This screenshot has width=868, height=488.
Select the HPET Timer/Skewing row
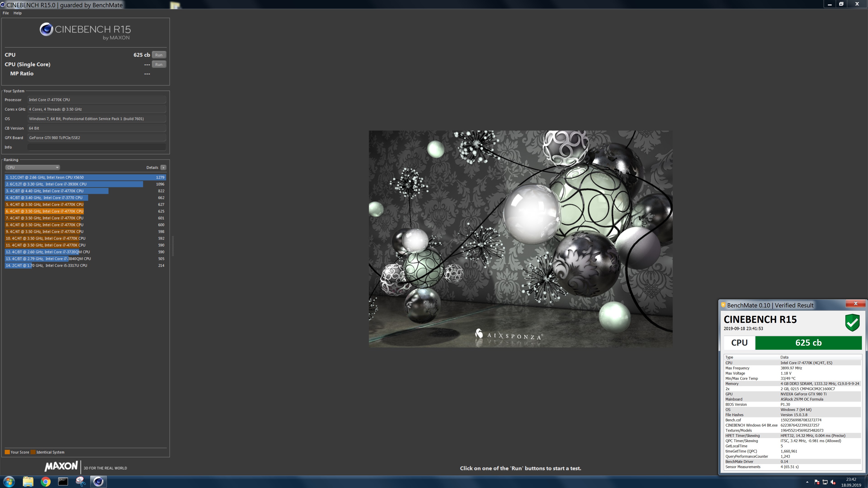pyautogui.click(x=793, y=435)
